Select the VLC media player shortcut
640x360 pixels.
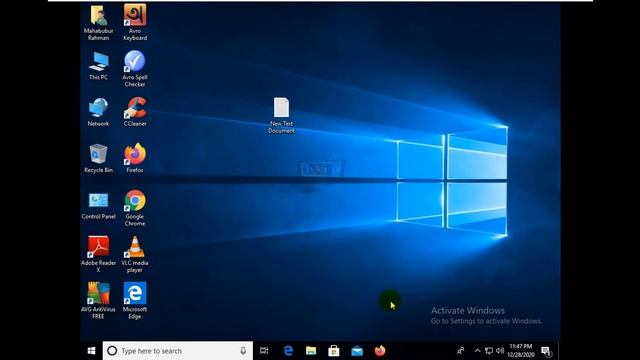pyautogui.click(x=135, y=255)
